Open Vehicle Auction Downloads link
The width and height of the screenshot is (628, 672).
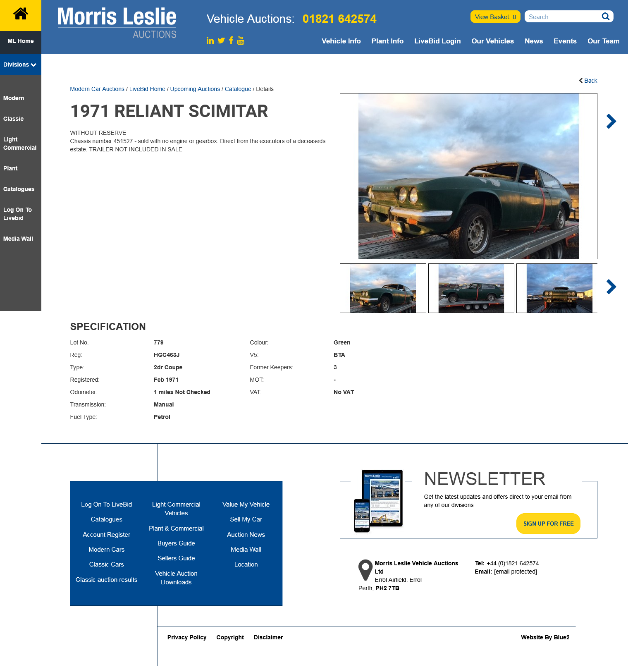[x=176, y=578]
